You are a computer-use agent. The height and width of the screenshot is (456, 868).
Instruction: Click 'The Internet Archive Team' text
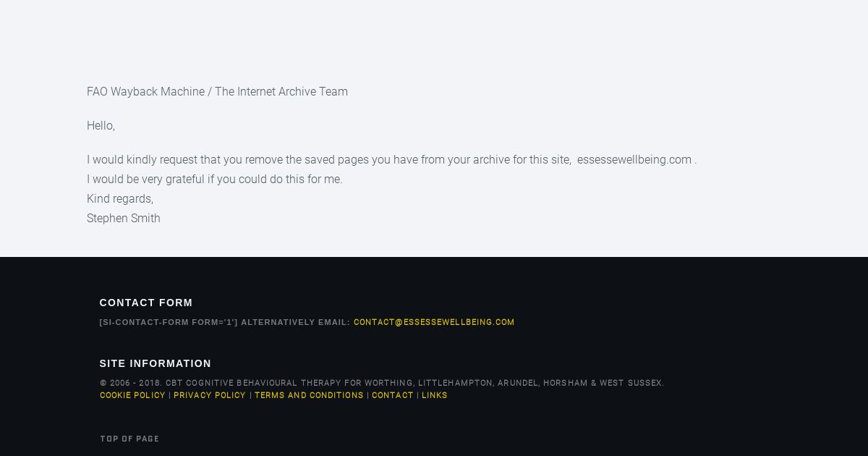[281, 91]
